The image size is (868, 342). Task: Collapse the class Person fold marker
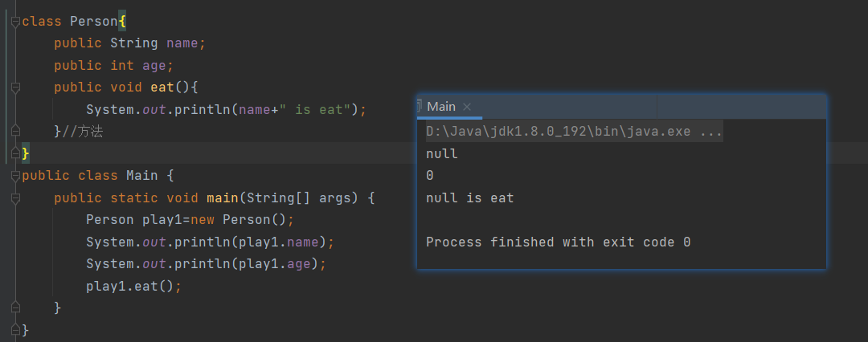point(15,21)
